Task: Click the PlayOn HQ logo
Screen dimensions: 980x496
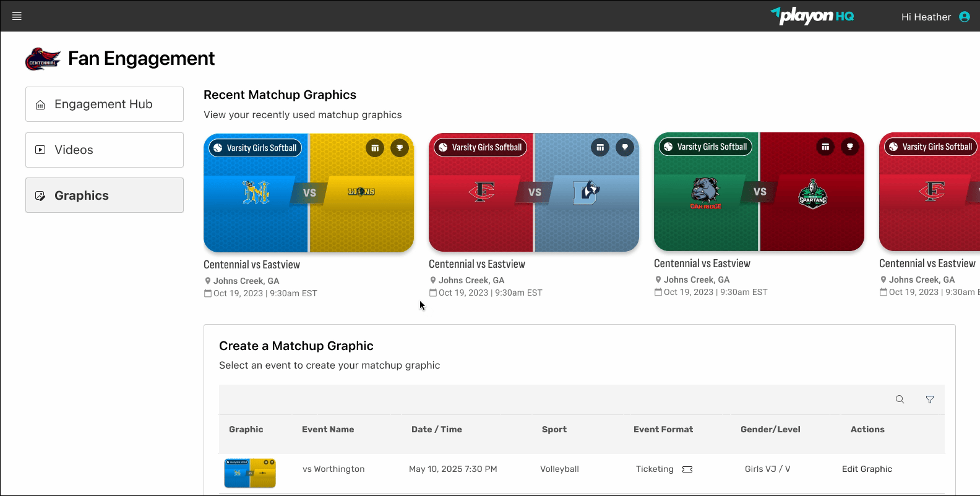Action: [x=812, y=16]
